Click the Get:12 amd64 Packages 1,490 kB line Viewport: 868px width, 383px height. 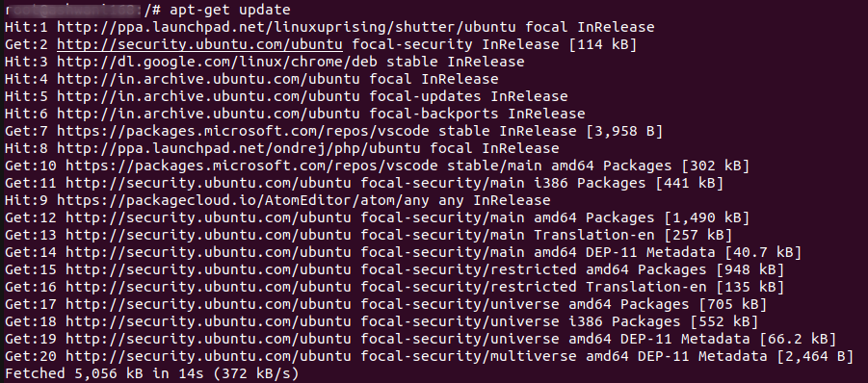click(377, 217)
